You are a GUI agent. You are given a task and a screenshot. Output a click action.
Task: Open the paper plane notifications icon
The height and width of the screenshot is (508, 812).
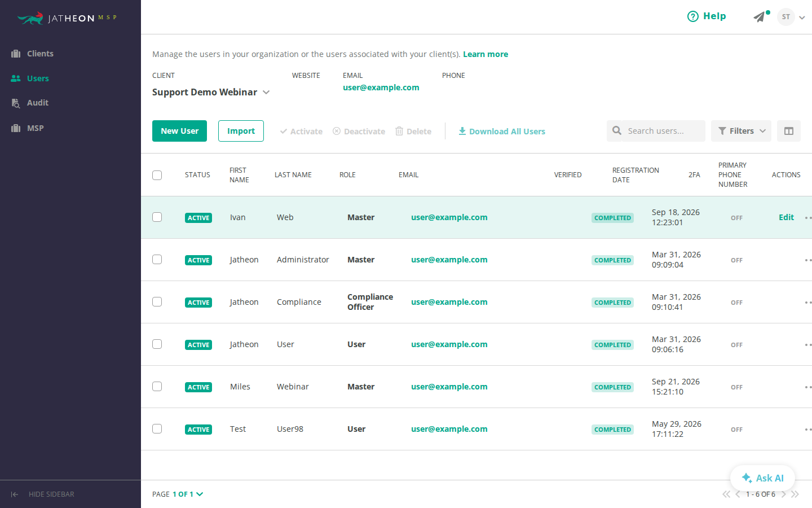pos(761,17)
